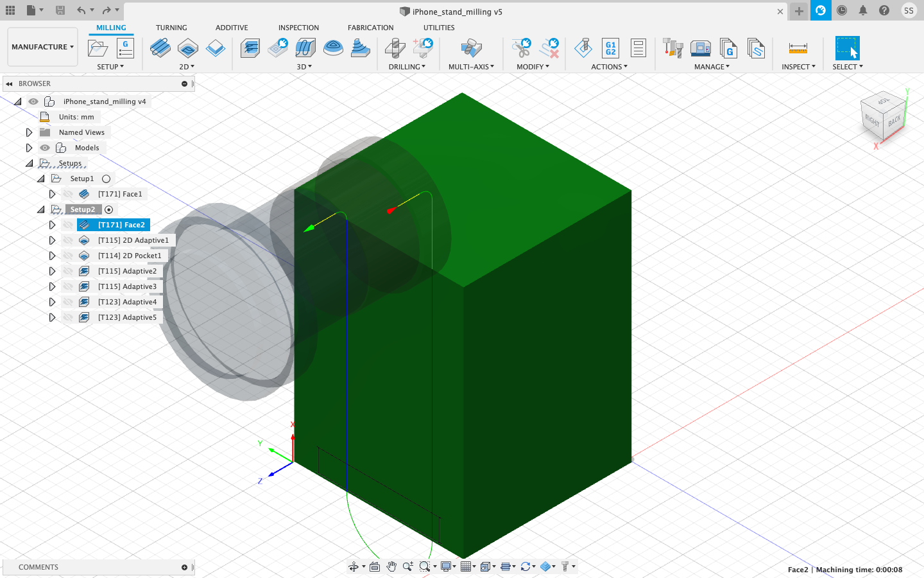Screen dimensions: 924x578
Task: Create a new setup with the Setup icon
Action: (98, 48)
